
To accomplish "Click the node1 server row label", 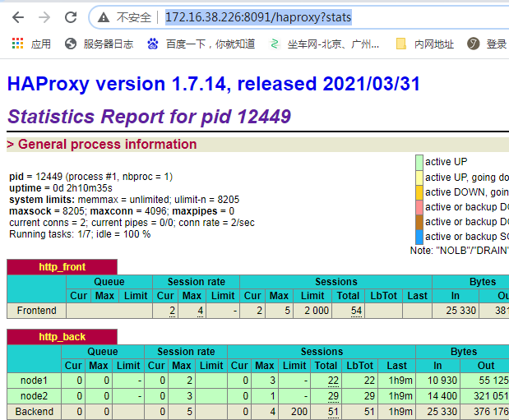I will (34, 381).
